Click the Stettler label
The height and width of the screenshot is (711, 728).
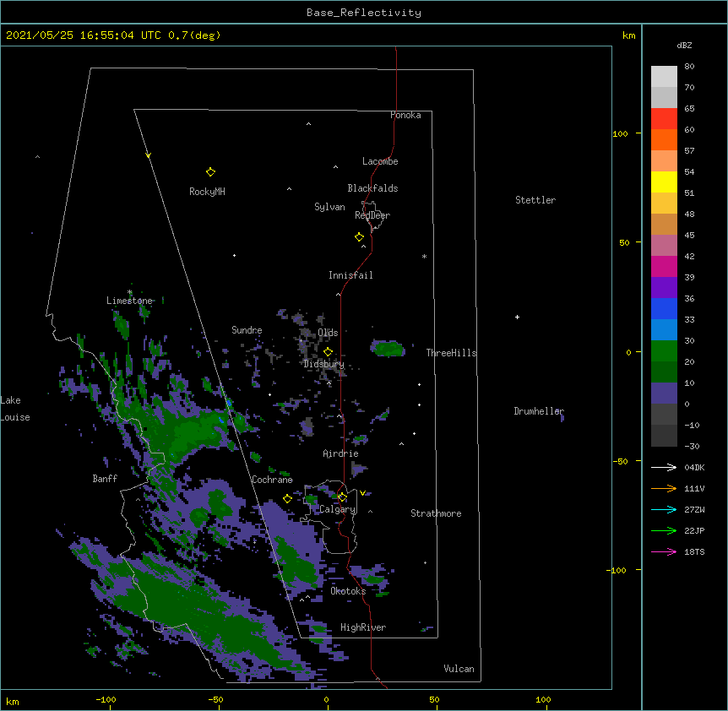535,200
